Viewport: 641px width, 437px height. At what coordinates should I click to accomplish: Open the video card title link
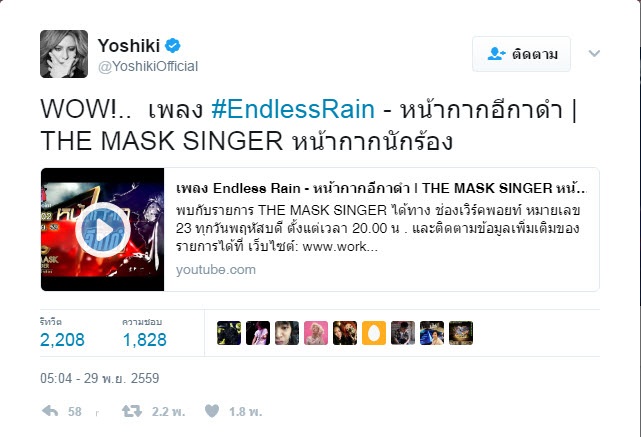click(381, 188)
